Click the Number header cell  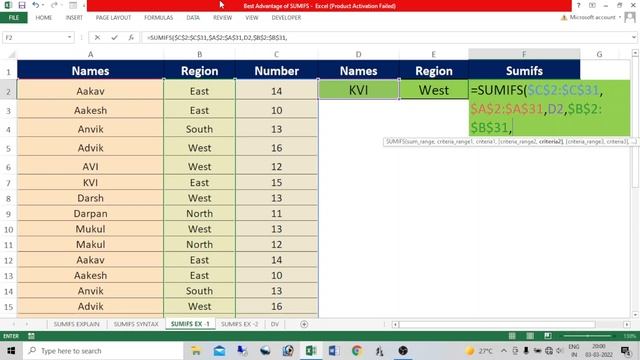point(277,71)
